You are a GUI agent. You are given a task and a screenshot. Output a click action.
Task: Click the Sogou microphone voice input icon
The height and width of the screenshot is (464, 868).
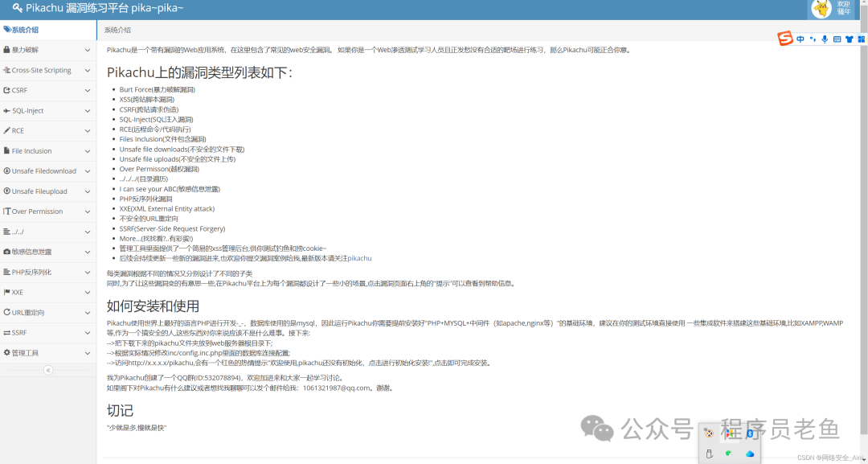click(825, 39)
